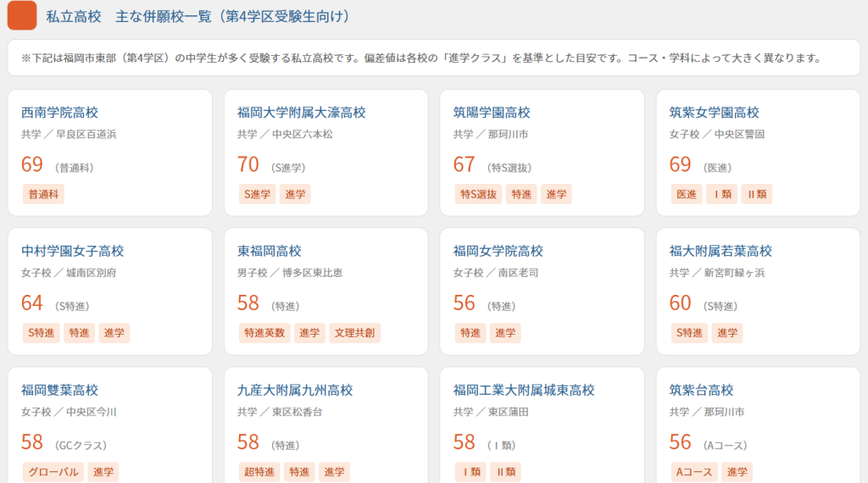Screen dimensions: 868x483
Task: Click the text 共学／早良区百道浜
Action: 69,135
